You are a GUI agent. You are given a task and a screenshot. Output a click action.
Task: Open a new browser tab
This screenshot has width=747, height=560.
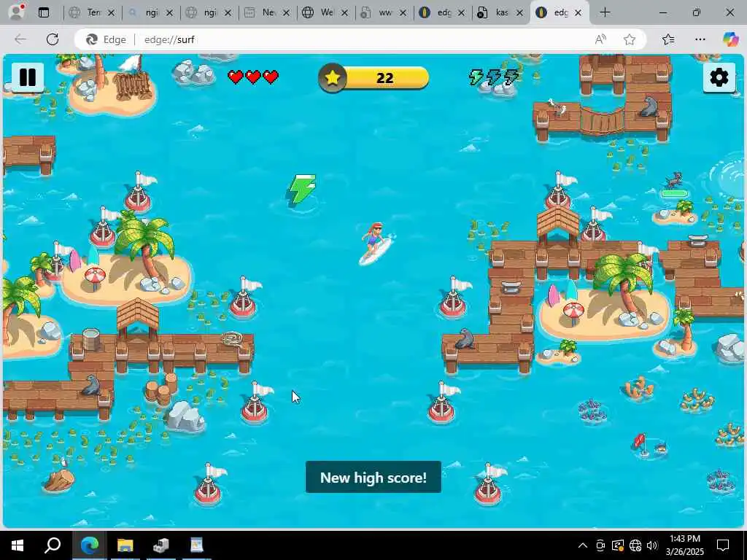605,13
